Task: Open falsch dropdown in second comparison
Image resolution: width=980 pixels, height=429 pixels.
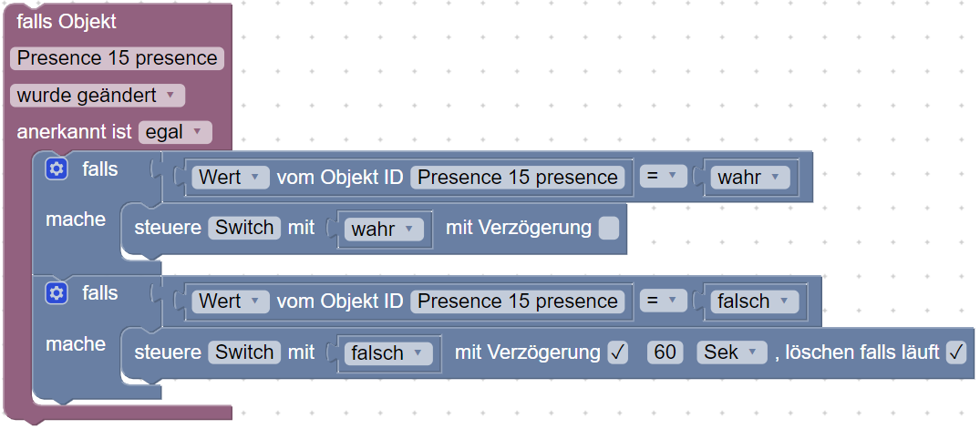Action: coord(755,301)
